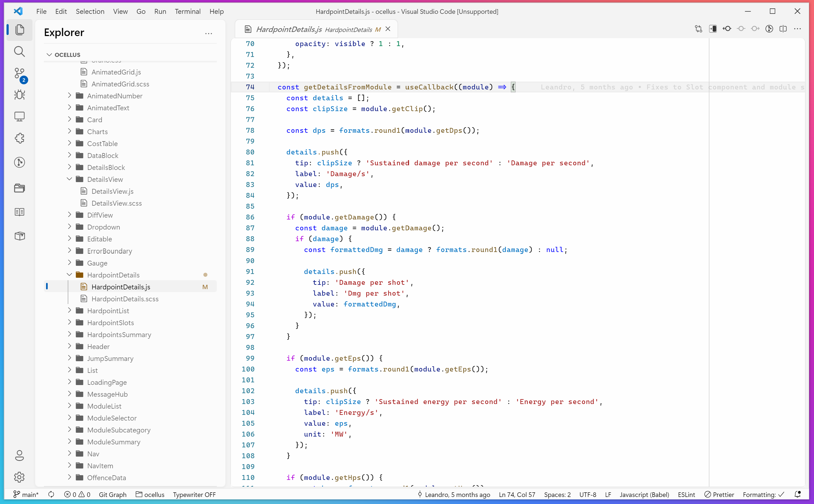Expand the HardpointSlots folder
Viewport: 814px width, 504px height.
point(69,322)
